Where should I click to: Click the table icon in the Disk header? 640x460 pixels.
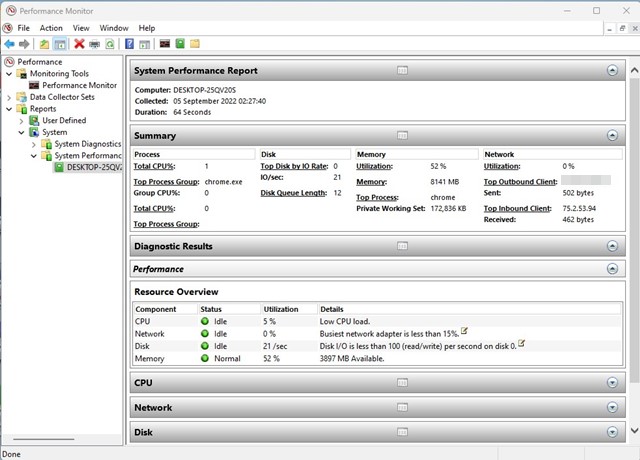tap(402, 433)
